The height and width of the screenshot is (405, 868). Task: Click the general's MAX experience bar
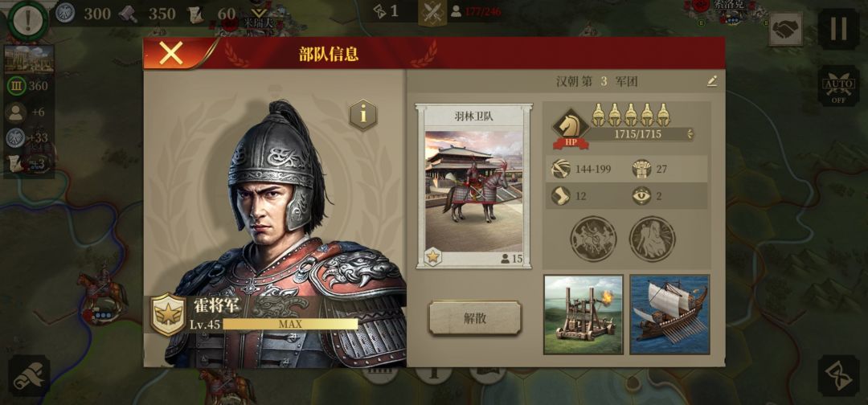(x=290, y=324)
